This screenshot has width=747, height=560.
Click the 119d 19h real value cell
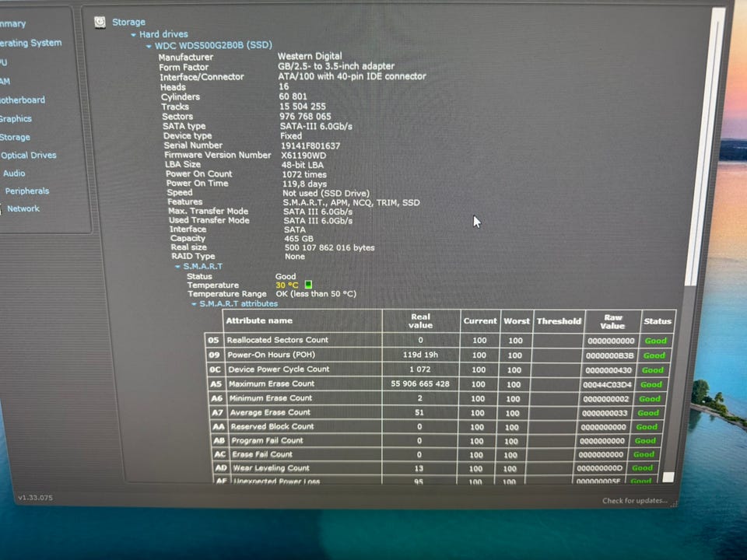coord(420,355)
